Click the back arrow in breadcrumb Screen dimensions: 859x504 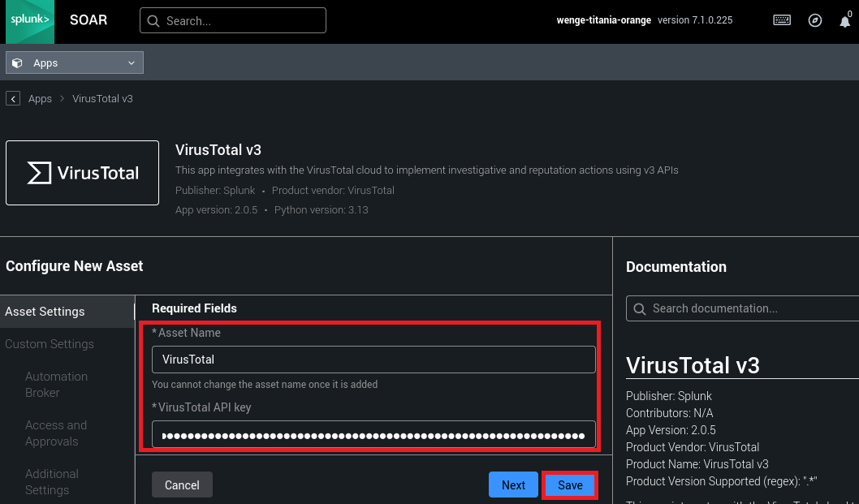point(13,98)
